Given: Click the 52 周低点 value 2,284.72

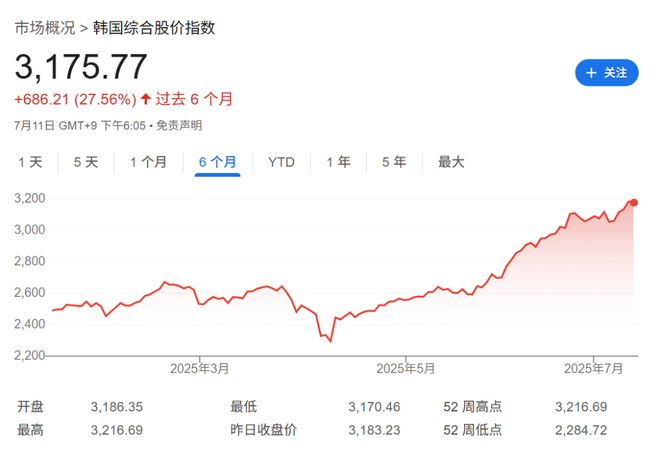Looking at the screenshot, I should pyautogui.click(x=580, y=429).
